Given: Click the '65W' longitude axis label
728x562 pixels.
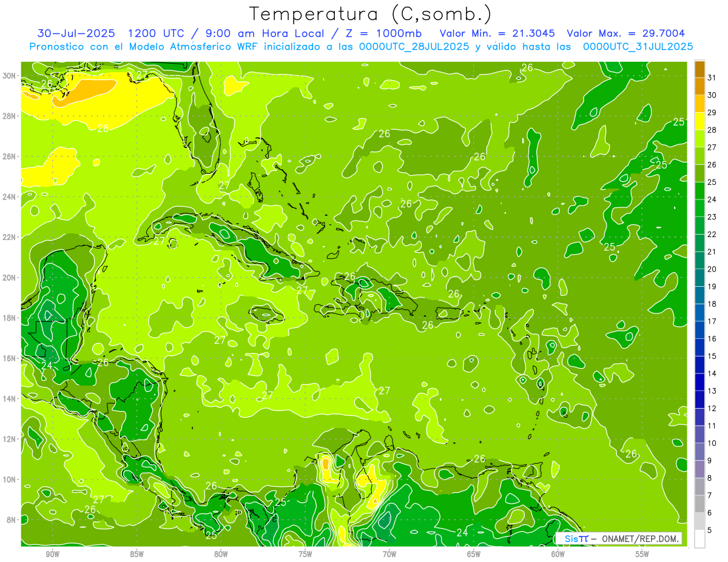Looking at the screenshot, I should pyautogui.click(x=474, y=554).
